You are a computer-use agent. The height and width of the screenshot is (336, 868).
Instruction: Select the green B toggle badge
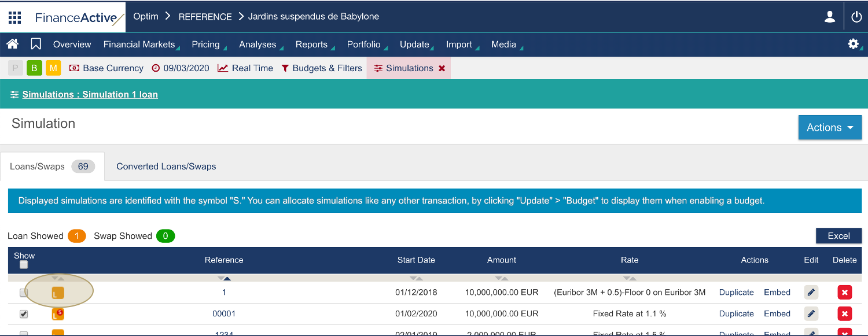[x=34, y=68]
